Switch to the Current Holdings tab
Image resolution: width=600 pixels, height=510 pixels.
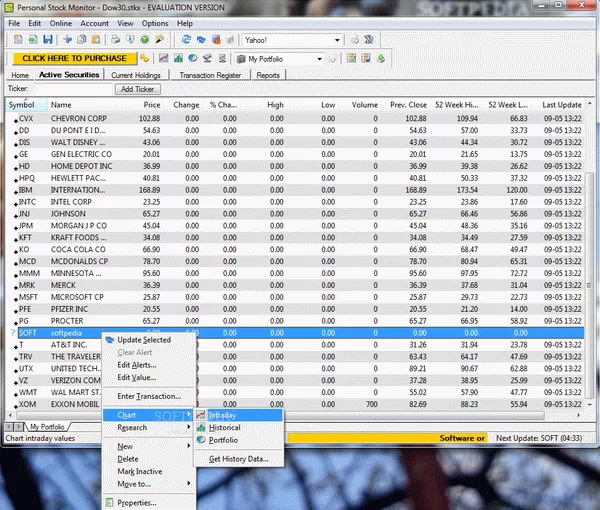(x=136, y=75)
